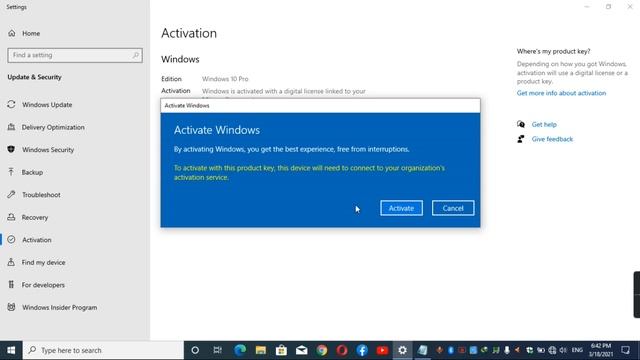The width and height of the screenshot is (640, 360).
Task: Open Facebook from the taskbar
Action: [x=362, y=350]
